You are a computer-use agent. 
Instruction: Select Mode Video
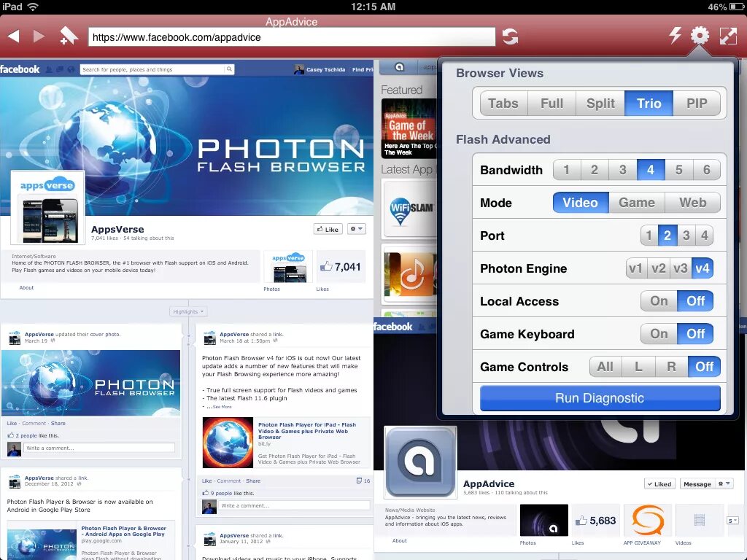(x=580, y=203)
